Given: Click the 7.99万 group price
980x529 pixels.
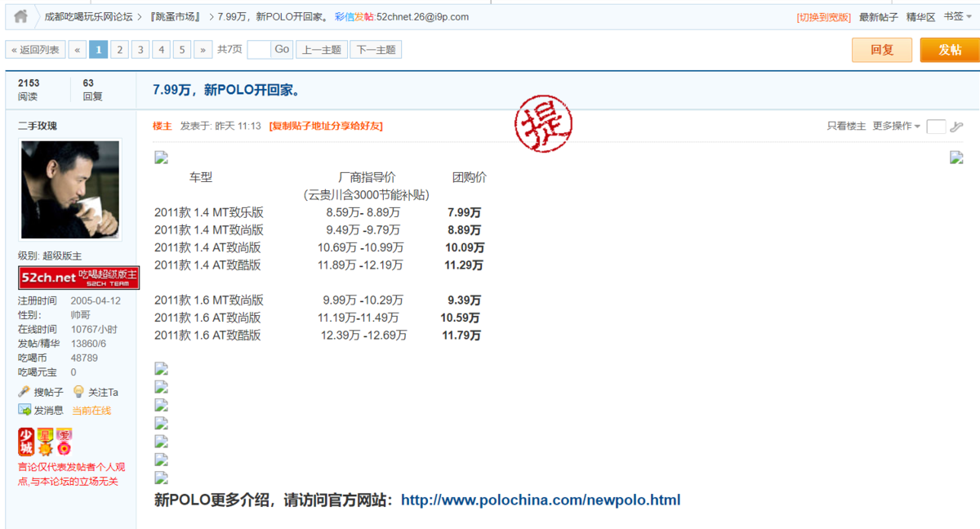Looking at the screenshot, I should 465,212.
